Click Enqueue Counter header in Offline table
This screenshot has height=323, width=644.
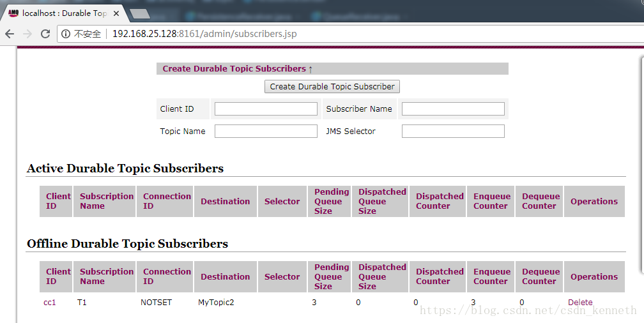[492, 276]
